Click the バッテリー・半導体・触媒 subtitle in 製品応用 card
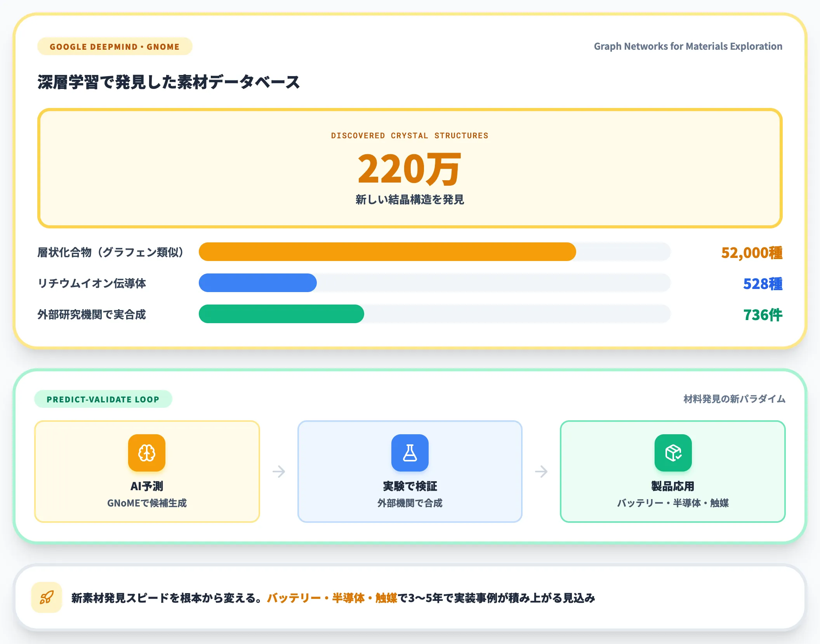 tap(673, 503)
